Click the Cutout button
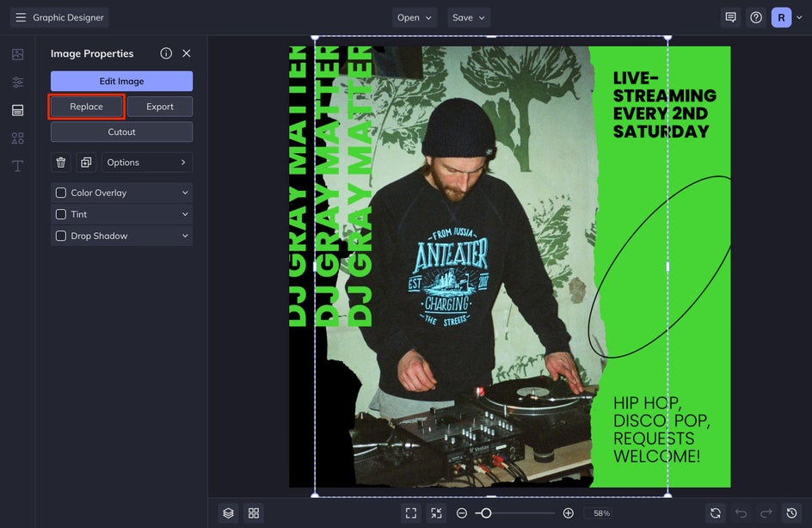812x528 pixels. [x=121, y=132]
